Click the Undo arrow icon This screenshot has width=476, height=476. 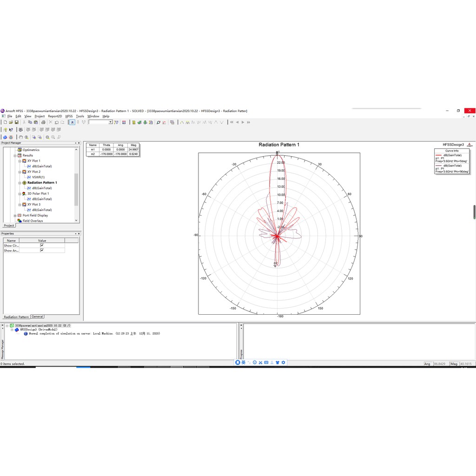(x=56, y=122)
